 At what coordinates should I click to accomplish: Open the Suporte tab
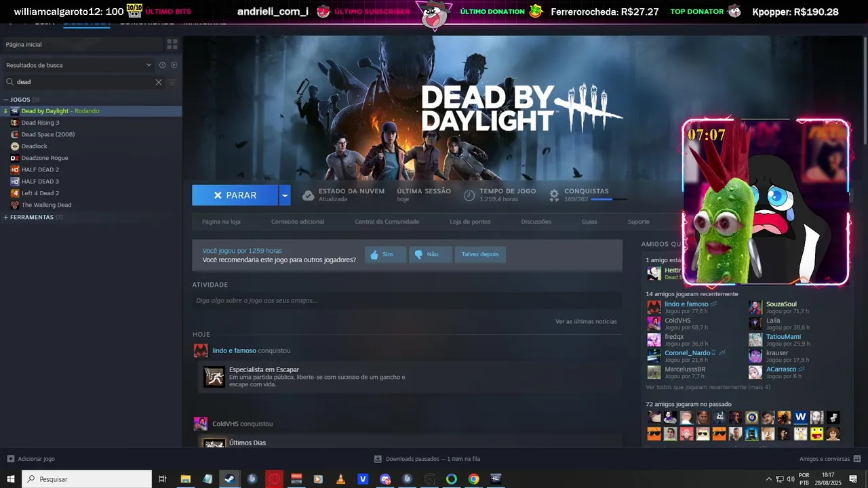point(638,222)
